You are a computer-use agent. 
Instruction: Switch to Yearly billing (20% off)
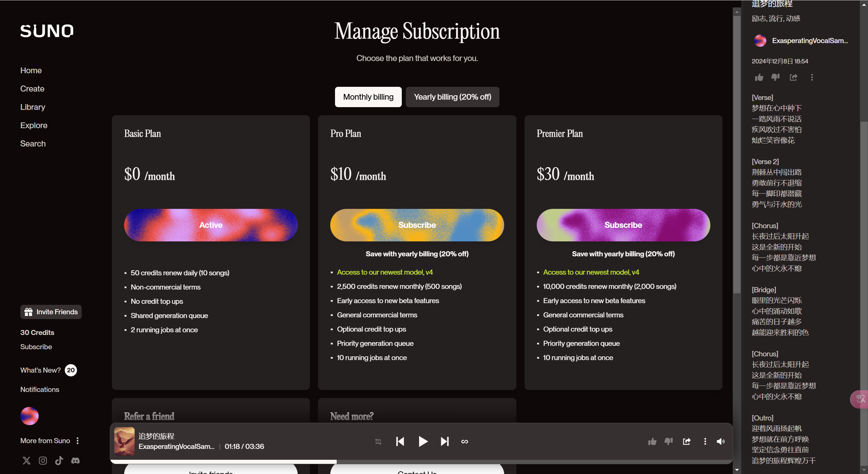(x=452, y=97)
